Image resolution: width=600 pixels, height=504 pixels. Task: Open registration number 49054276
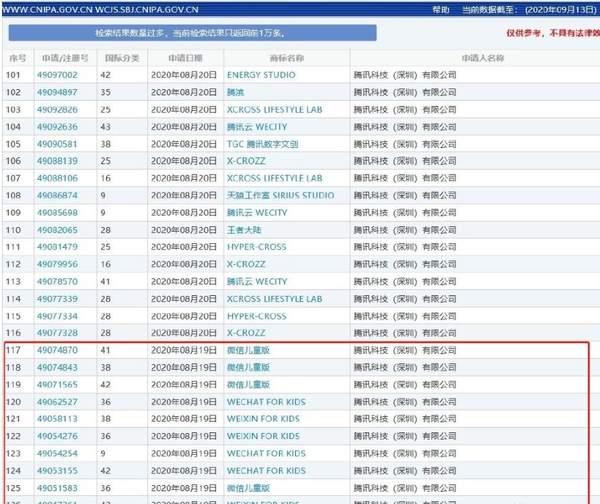pyautogui.click(x=57, y=436)
